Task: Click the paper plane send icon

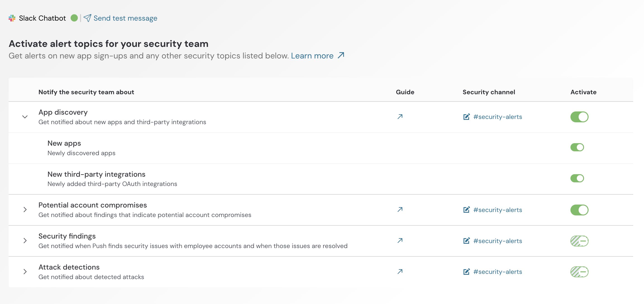Action: pyautogui.click(x=88, y=18)
